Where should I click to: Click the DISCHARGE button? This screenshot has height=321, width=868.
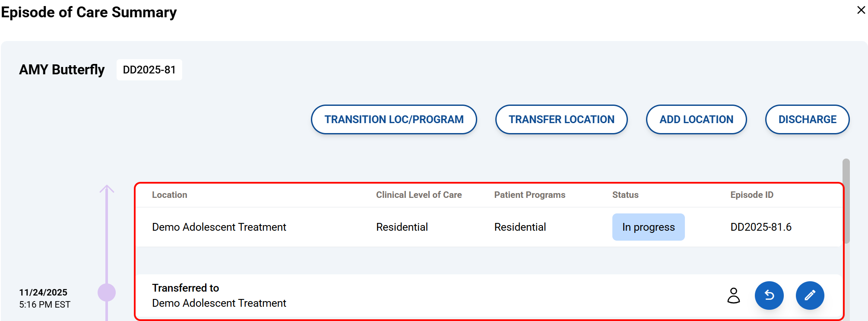point(807,119)
